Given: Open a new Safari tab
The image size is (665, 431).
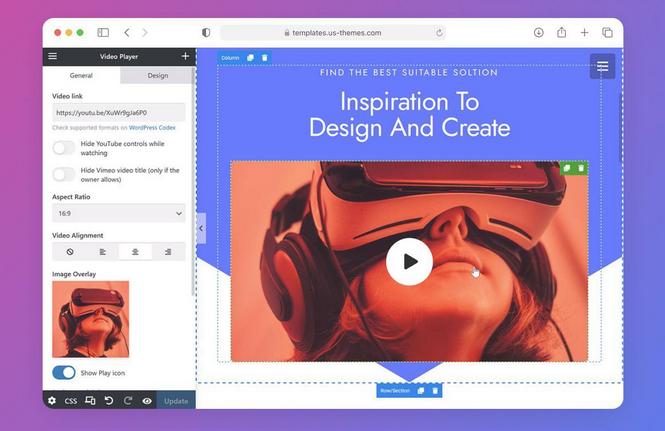Looking at the screenshot, I should [x=584, y=32].
